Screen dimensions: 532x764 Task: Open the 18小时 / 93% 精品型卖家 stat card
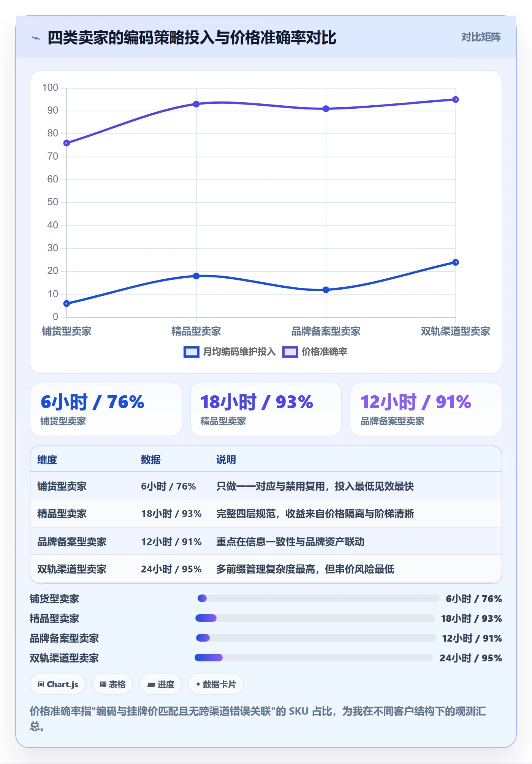point(266,409)
